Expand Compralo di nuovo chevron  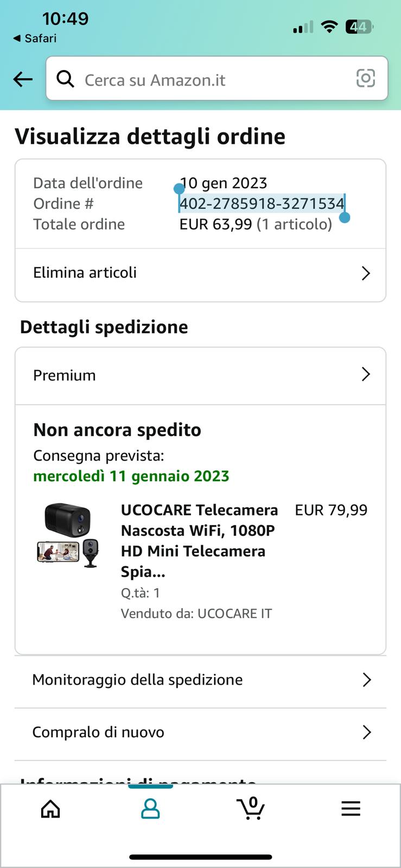[x=367, y=732]
